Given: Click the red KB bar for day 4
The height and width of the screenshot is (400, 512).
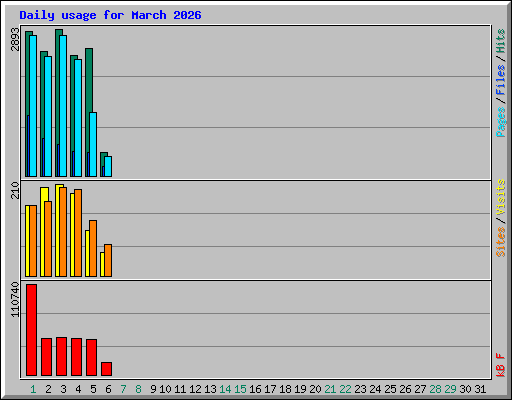Looking at the screenshot, I should pyautogui.click(x=77, y=357).
